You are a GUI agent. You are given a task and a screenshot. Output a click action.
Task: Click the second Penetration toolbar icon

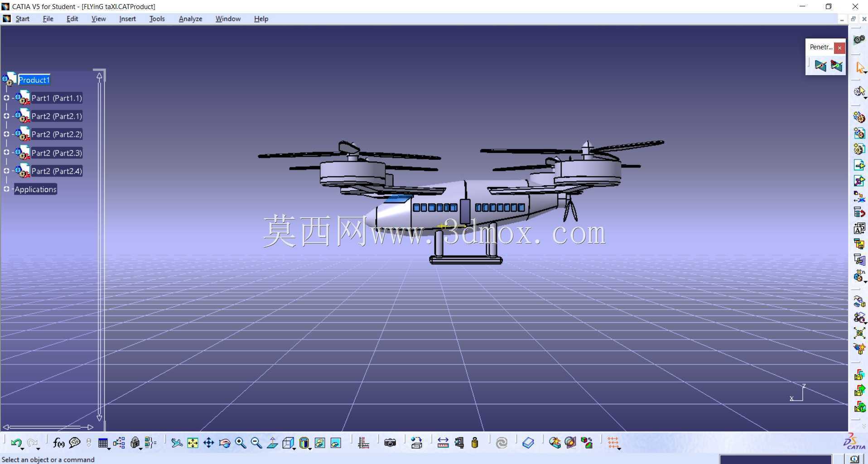[x=836, y=66]
